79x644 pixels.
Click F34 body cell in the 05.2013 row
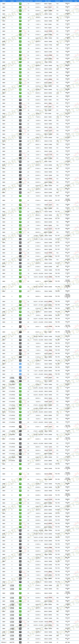point(57,378)
